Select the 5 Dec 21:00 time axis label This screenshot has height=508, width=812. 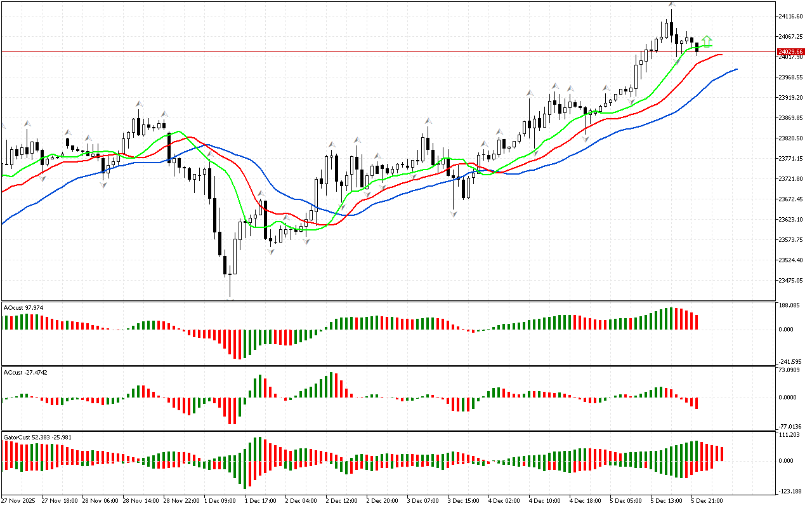[707, 501]
